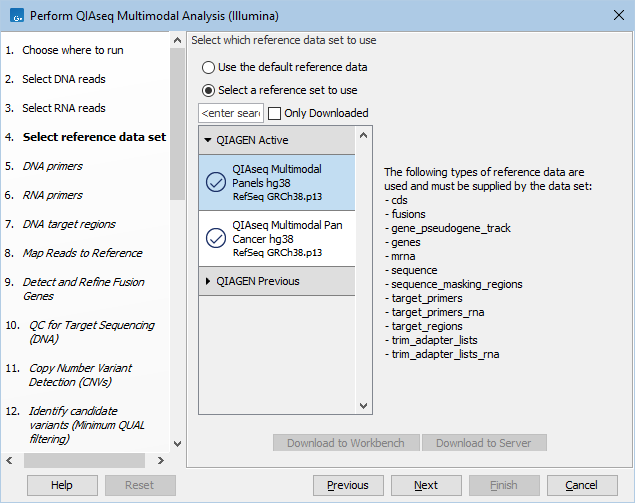This screenshot has width=635, height=503.
Task: Click step 'Map Reads to Reference'
Action: (x=82, y=253)
